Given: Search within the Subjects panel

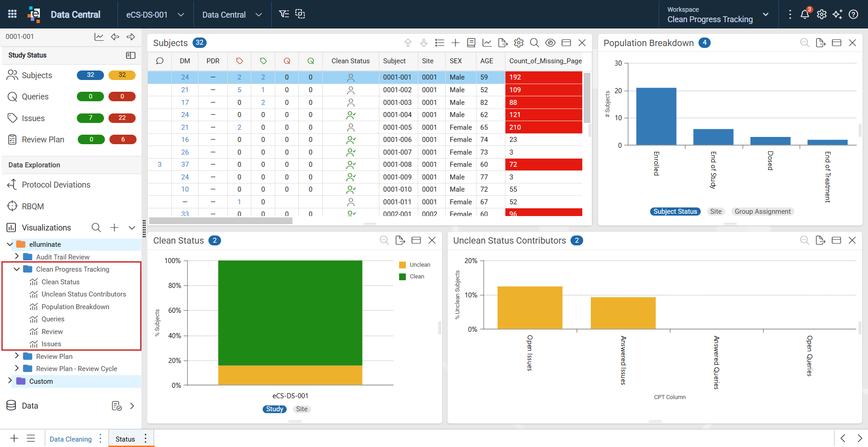Looking at the screenshot, I should click(x=534, y=42).
